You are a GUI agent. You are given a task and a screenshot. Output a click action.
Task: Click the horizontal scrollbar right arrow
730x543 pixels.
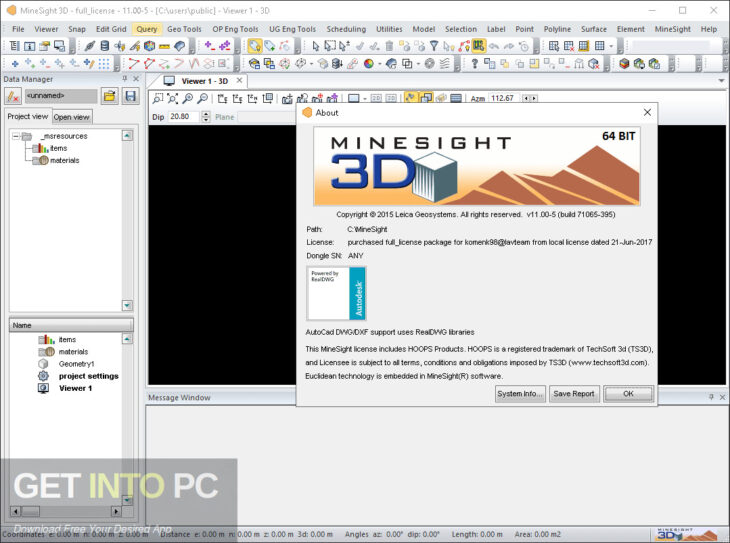(x=116, y=511)
